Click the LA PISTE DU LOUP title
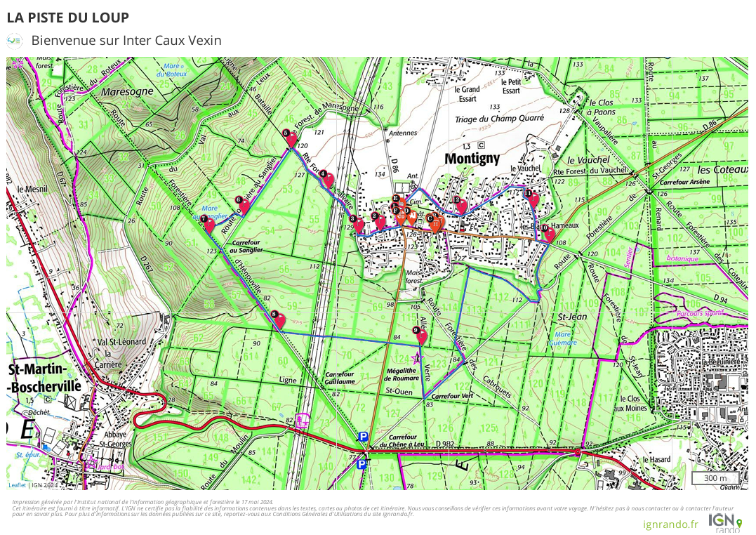The image size is (756, 535). (68, 18)
